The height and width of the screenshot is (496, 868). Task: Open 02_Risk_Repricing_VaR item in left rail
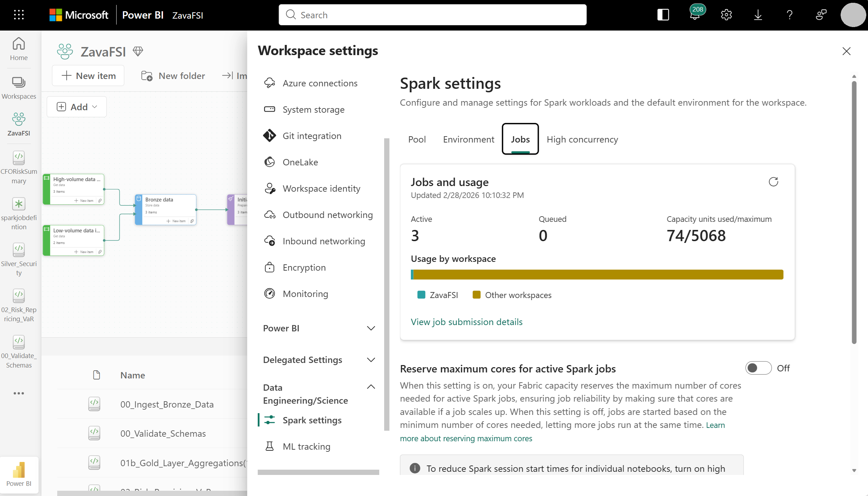[19, 305]
